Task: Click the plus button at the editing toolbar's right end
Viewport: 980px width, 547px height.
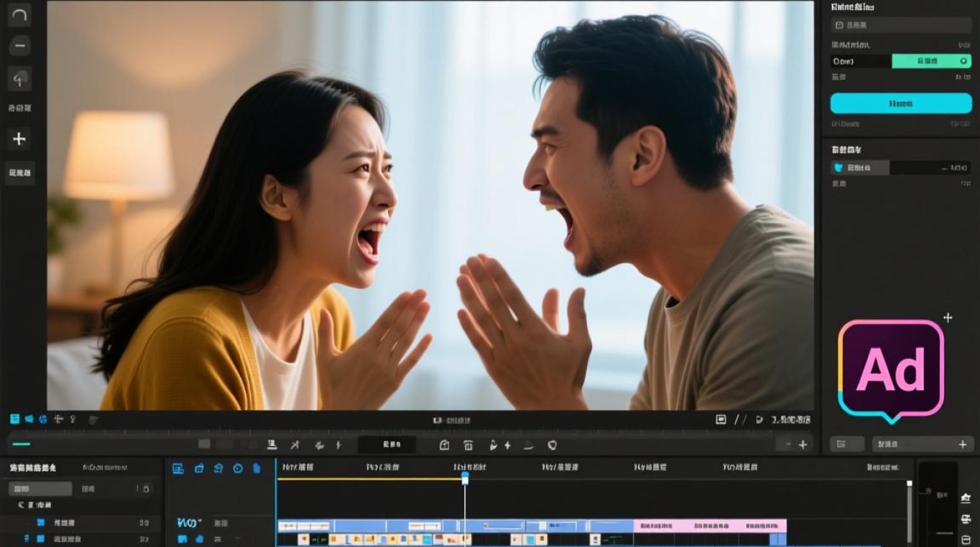Action: (x=803, y=444)
